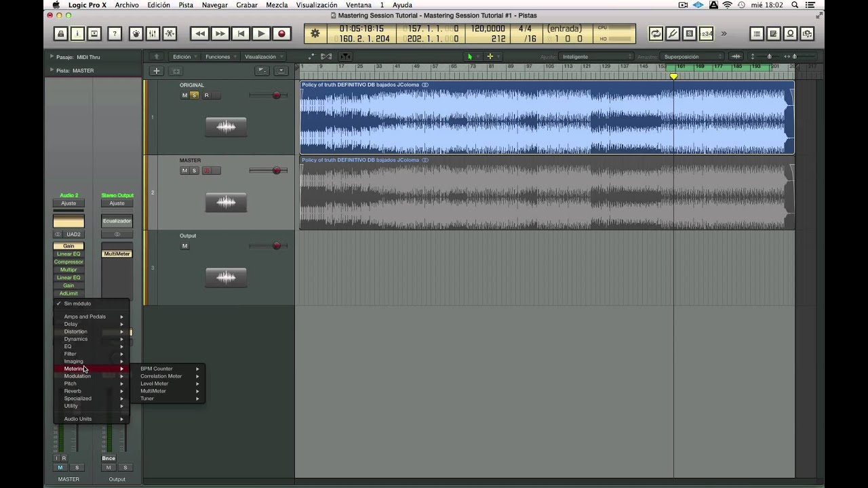This screenshot has height=488, width=868.
Task: Toggle waveform zoom button
Action: point(736,56)
